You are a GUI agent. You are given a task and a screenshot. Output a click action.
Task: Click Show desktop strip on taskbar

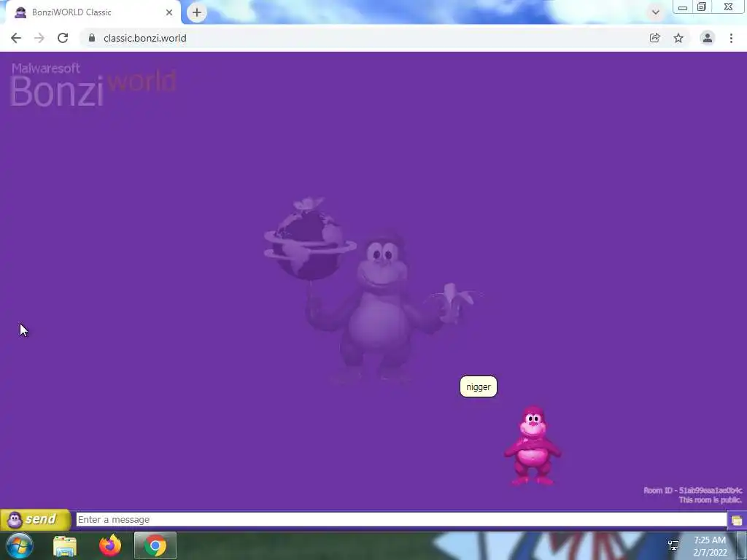point(742,545)
